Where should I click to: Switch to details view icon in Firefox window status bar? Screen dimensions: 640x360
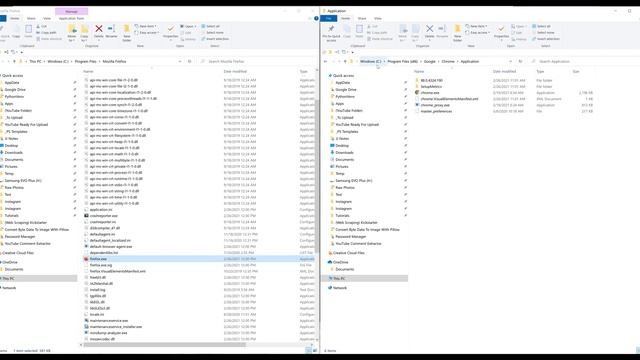(309, 351)
